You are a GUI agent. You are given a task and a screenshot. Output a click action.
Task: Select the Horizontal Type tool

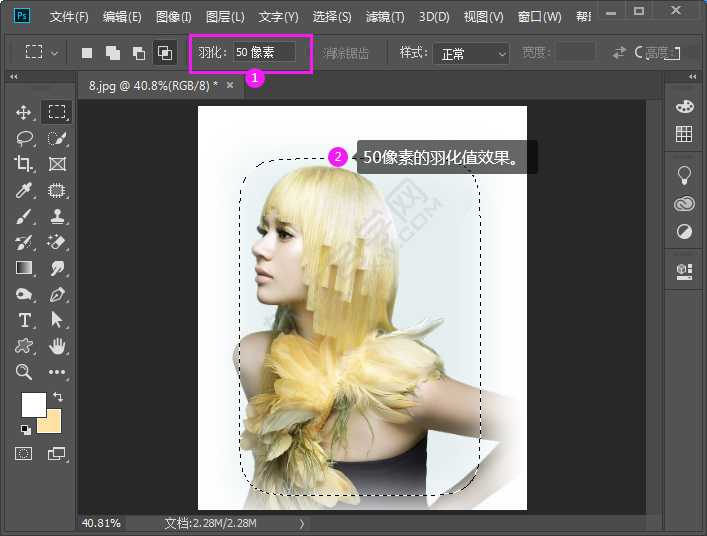[x=24, y=320]
